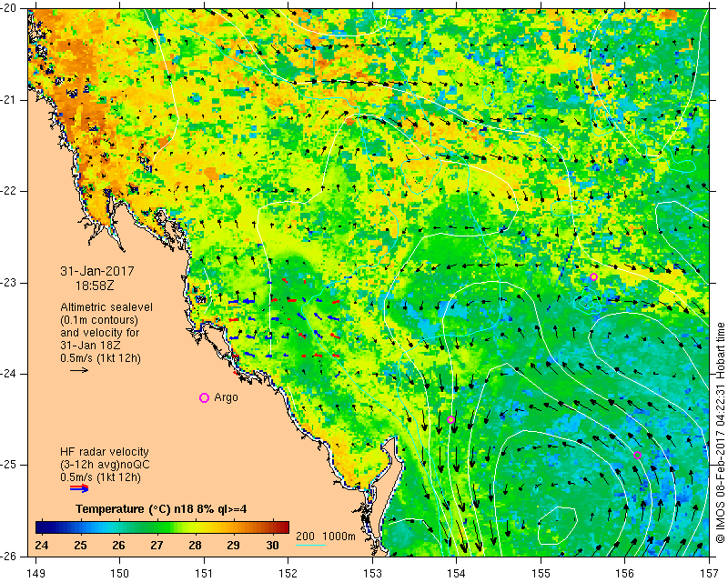Click longitude axis label '152'
Viewport: 728px width, 582px height.
coord(288,574)
